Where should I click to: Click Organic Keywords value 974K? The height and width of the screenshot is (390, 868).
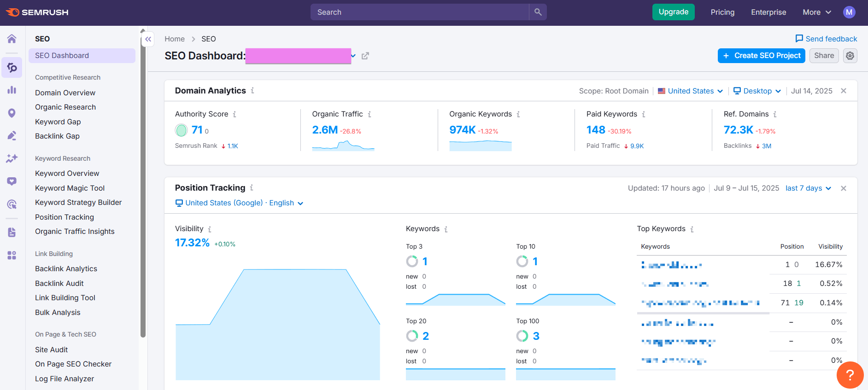pos(462,130)
